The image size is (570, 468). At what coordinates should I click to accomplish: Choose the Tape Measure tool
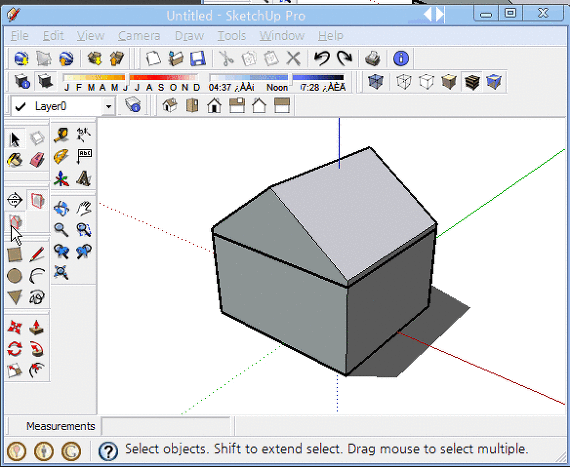click(x=61, y=135)
